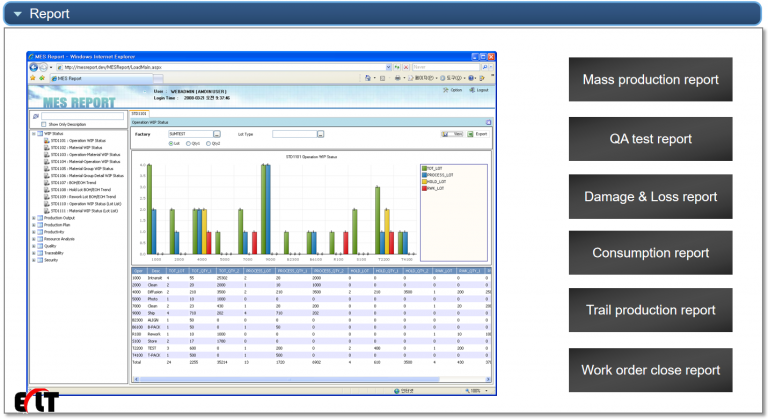Select the Qty1 radio button
Viewport: 768px width, 419px height.
189,142
